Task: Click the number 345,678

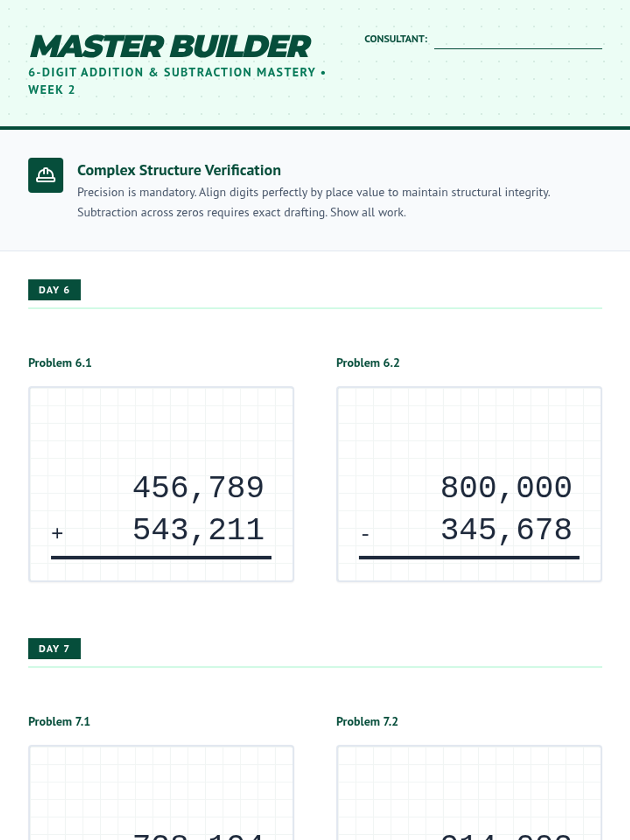Action: pyautogui.click(x=506, y=530)
